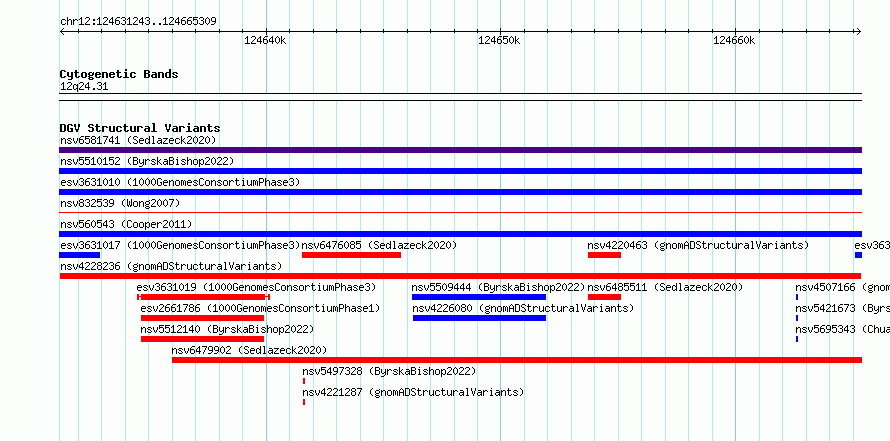Open the nsv5695343 variant label
Image resolution: width=890 pixels, height=441 pixels.
[842, 329]
